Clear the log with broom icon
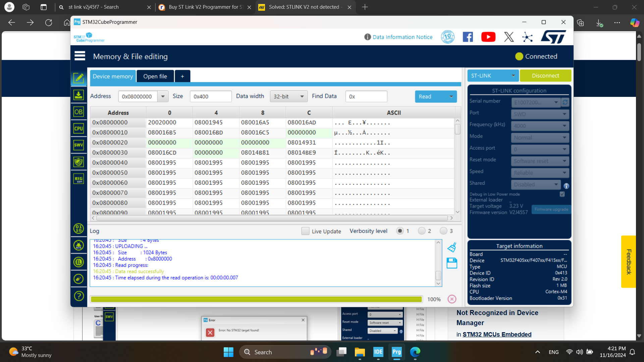The image size is (644, 362). click(452, 248)
